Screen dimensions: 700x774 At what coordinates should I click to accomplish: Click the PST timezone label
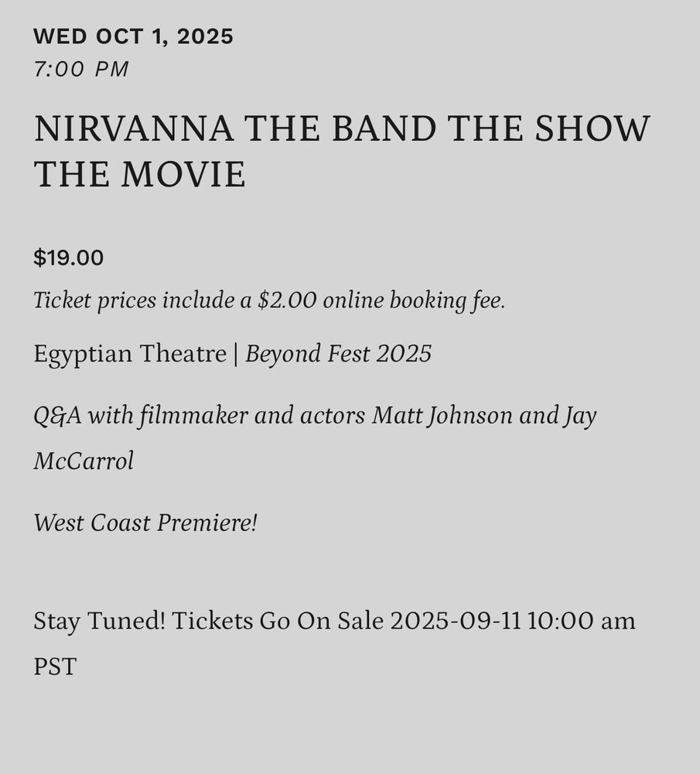coord(54,666)
